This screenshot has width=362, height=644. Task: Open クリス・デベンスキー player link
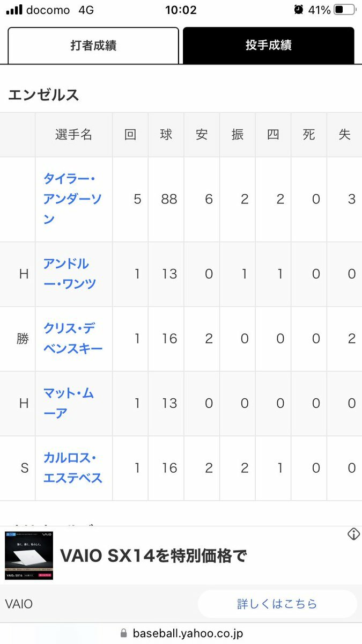[x=73, y=339]
